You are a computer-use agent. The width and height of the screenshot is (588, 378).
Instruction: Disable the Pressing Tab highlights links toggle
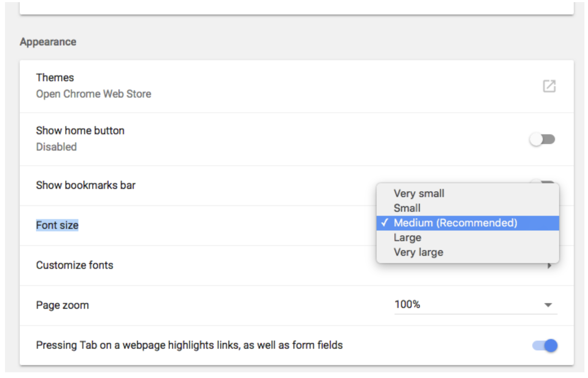(x=545, y=345)
